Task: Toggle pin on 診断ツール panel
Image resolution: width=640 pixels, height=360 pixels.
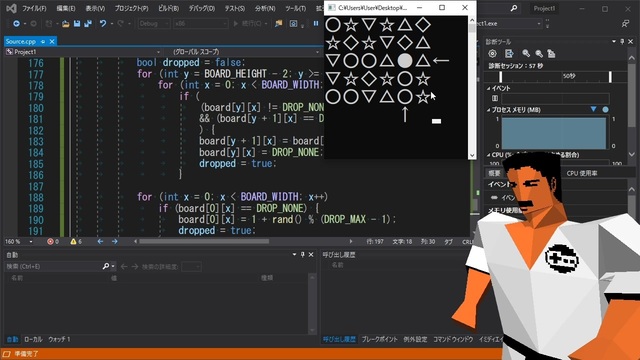Action: pos(622,42)
